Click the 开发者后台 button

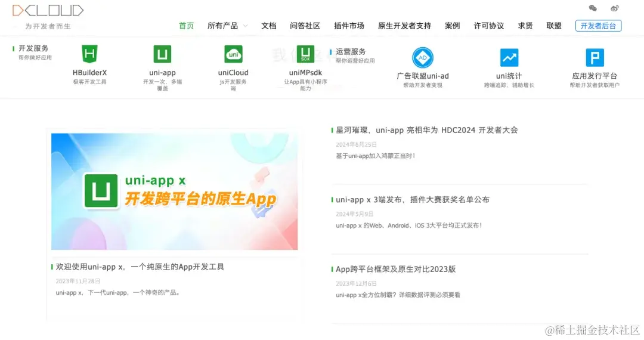[599, 26]
